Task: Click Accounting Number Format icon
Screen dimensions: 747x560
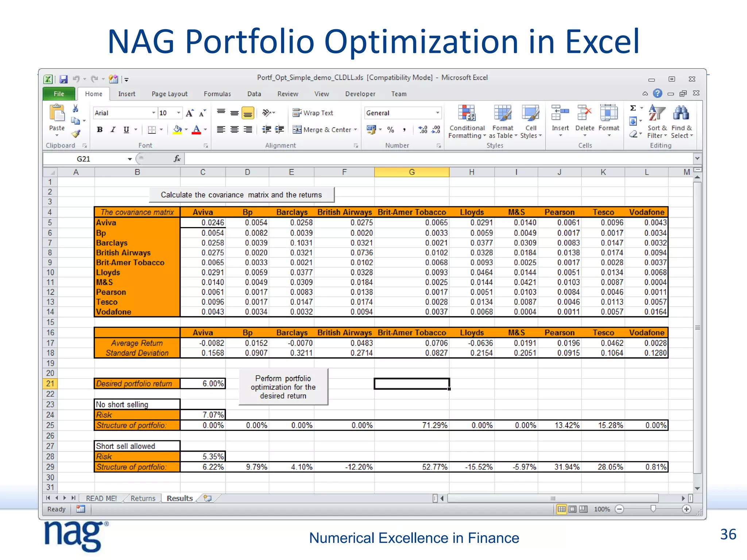Action: pos(371,130)
